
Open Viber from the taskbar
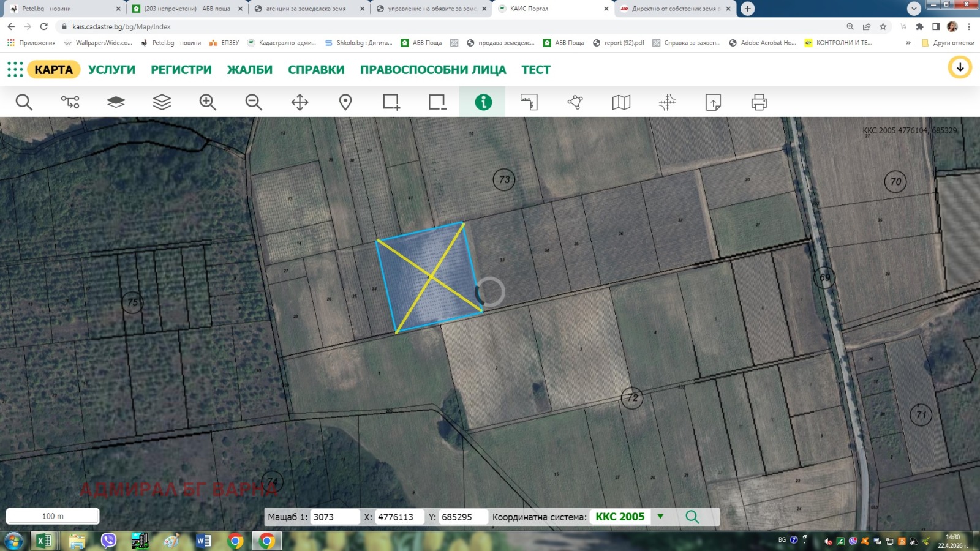click(108, 541)
